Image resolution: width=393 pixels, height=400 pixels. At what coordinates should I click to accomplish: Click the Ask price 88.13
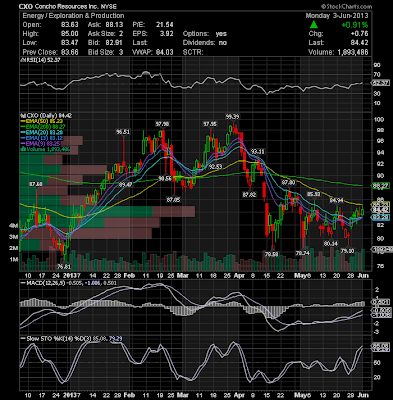(x=114, y=25)
